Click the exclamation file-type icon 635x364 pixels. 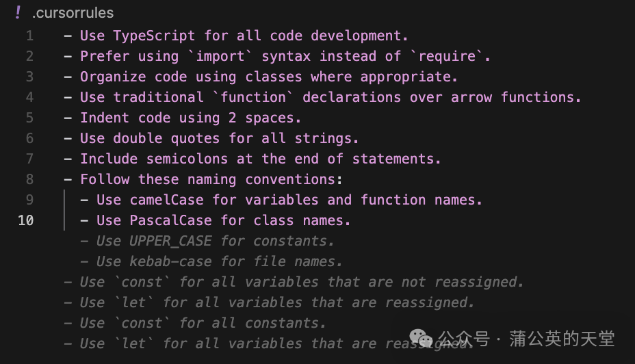click(18, 12)
